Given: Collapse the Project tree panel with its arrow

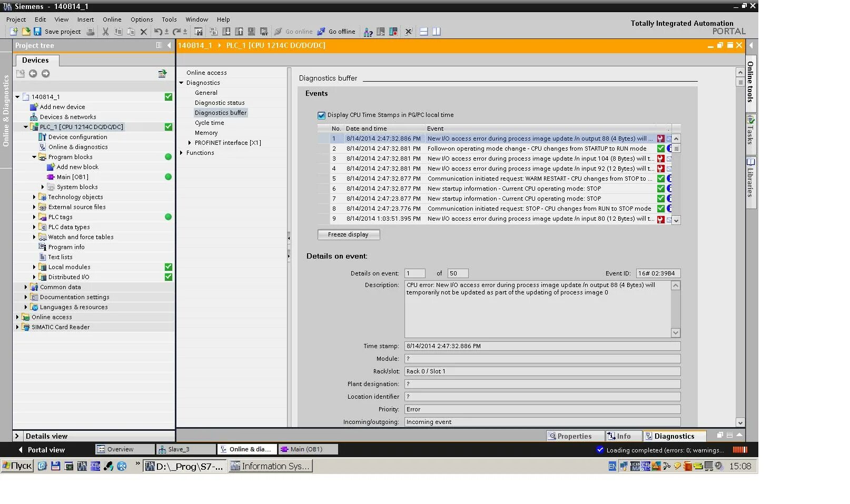Looking at the screenshot, I should coord(169,45).
